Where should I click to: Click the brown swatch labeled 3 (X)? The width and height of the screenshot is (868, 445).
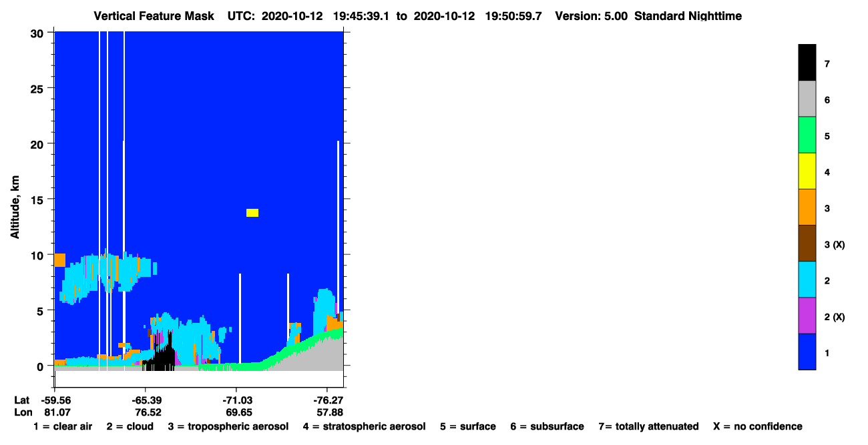click(x=807, y=243)
